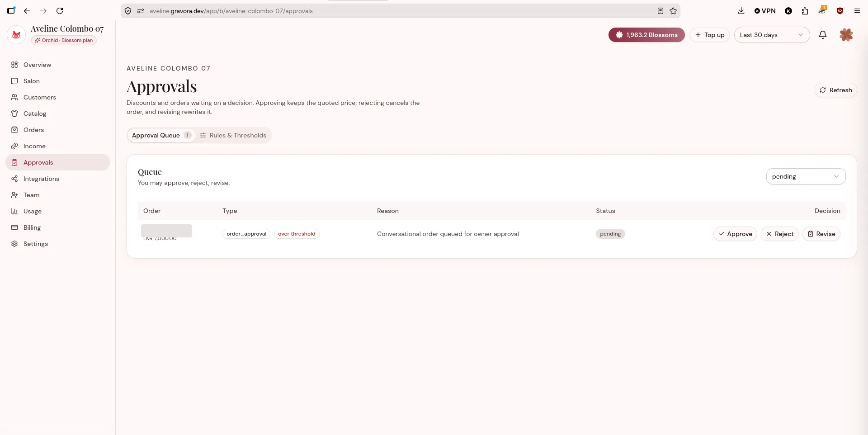Click the over threshold tag
The image size is (868, 435).
pyautogui.click(x=297, y=234)
